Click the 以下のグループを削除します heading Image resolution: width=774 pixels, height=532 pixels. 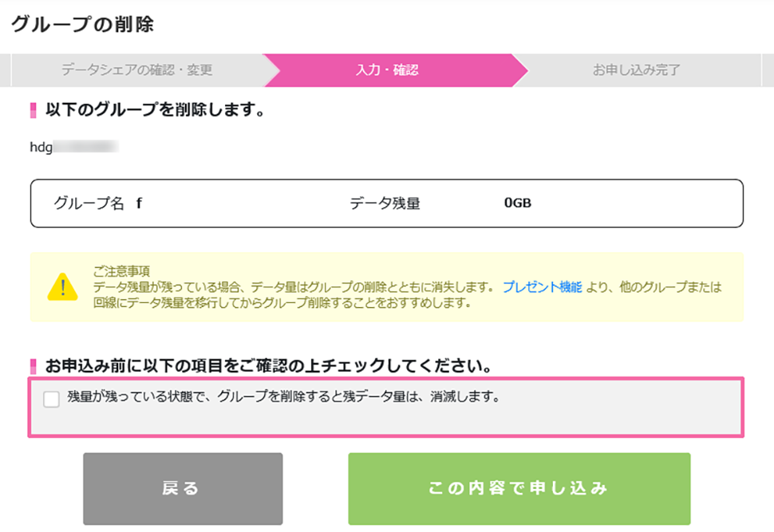155,110
